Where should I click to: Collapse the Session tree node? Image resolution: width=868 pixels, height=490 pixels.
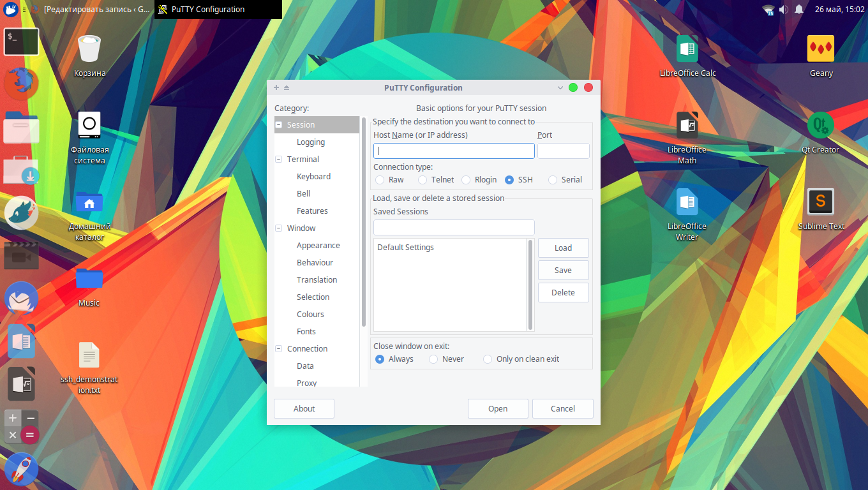[x=279, y=125]
